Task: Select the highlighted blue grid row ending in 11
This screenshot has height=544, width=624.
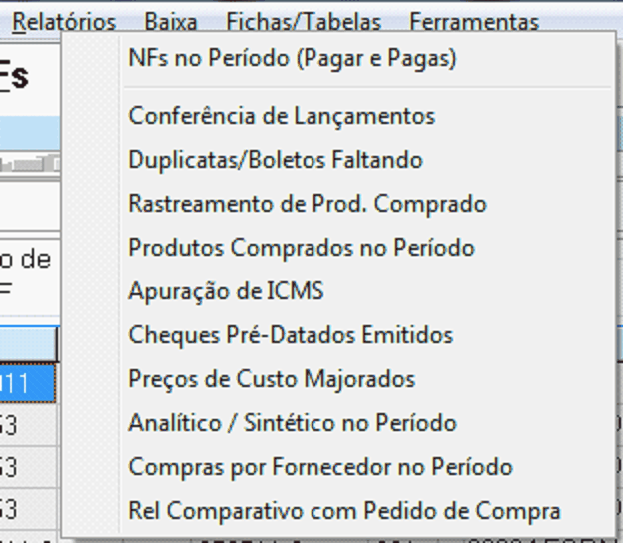Action: coord(28,383)
